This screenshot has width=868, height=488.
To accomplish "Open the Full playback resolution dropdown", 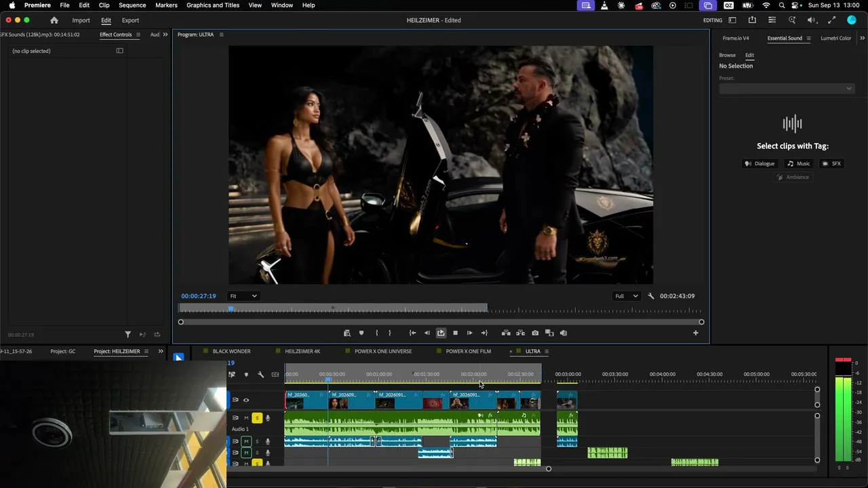I will click(x=626, y=296).
